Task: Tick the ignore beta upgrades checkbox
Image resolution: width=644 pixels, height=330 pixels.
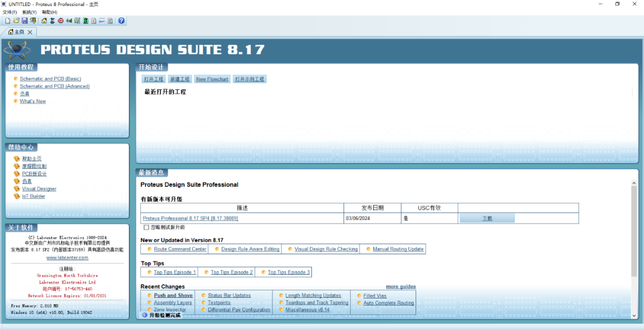Action: point(147,227)
